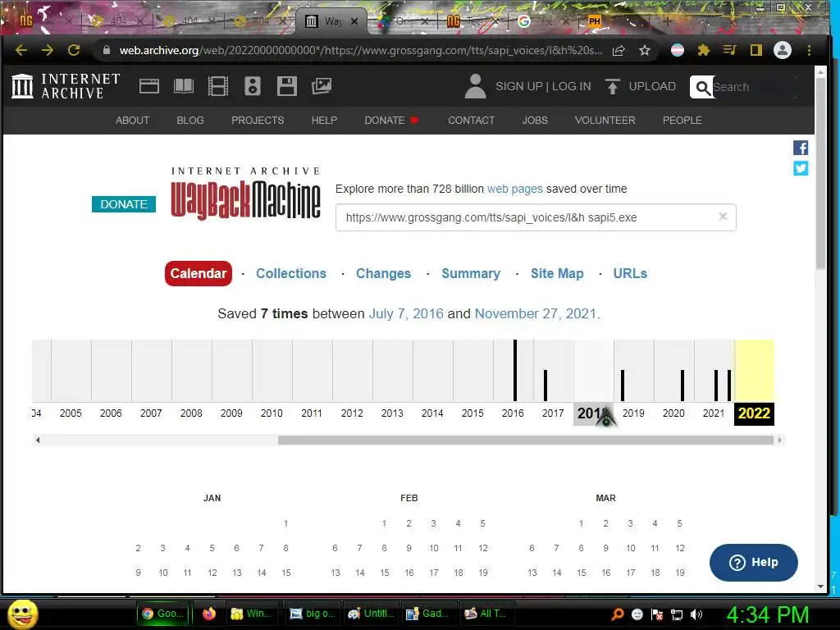Follow the 'web pages' link
The width and height of the screenshot is (840, 630).
point(515,189)
